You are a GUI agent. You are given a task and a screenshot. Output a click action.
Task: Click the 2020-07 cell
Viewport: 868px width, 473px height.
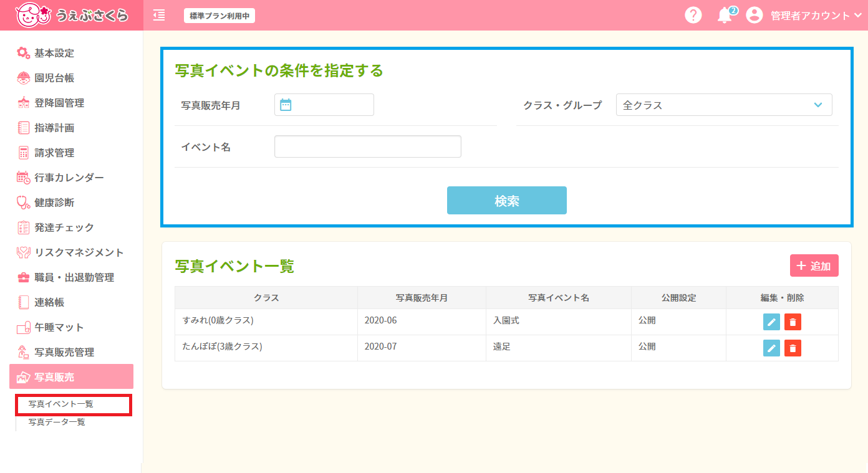(x=422, y=348)
